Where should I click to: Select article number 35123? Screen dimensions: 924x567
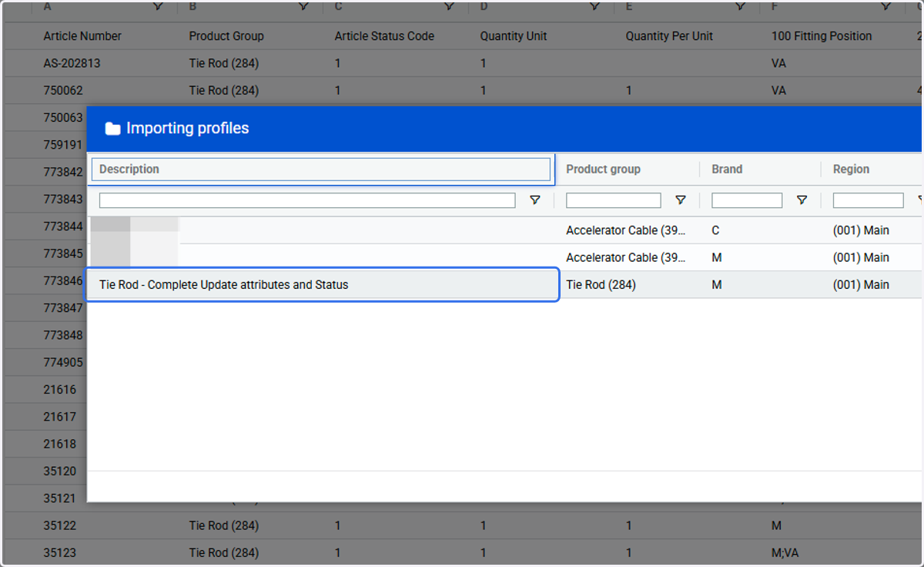click(x=60, y=552)
